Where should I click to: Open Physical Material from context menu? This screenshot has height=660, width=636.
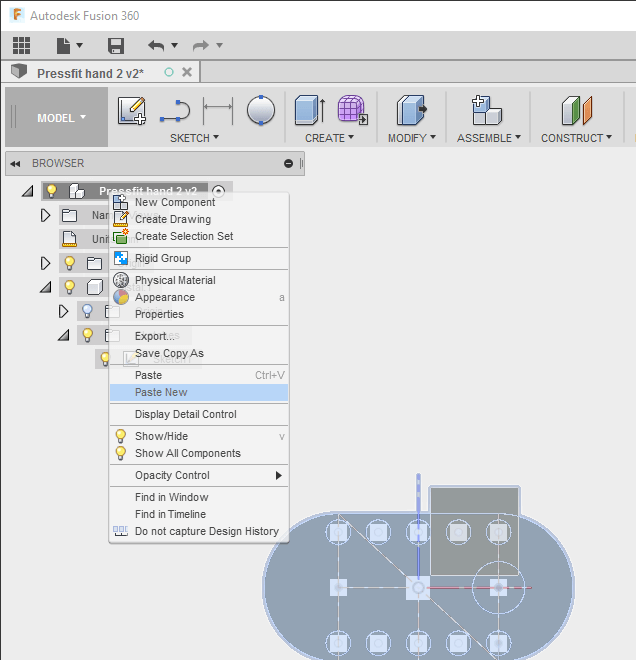[x=199, y=280]
